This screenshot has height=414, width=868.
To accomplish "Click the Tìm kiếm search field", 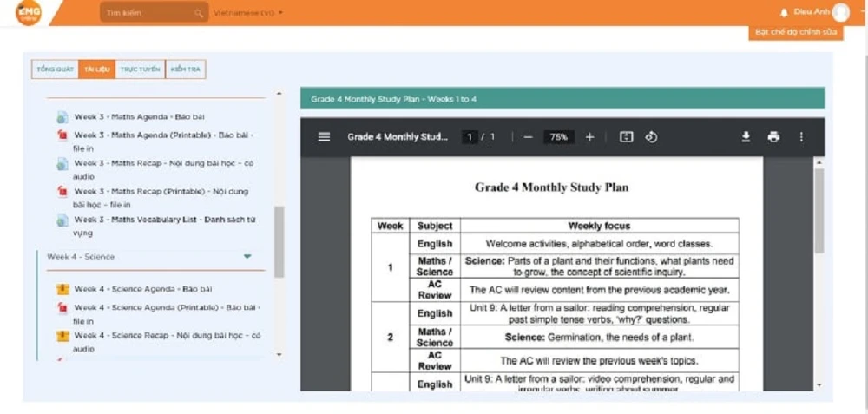I will click(148, 13).
